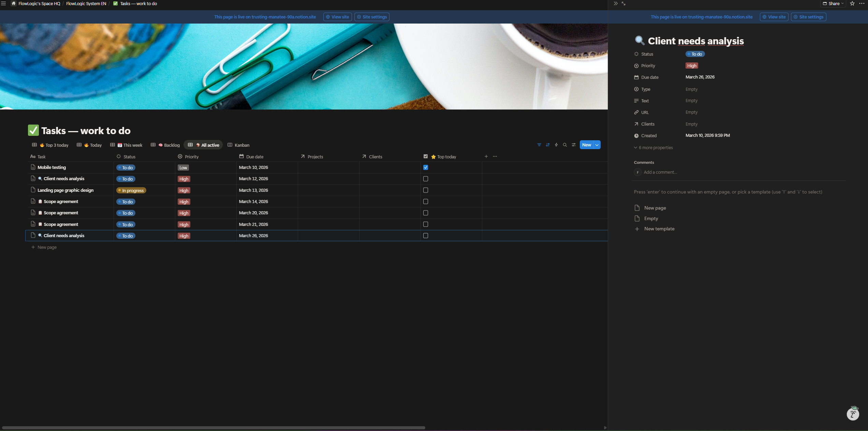Image resolution: width=868 pixels, height=431 pixels.
Task: Uncheck Top today for Mobile testing
Action: coord(425,167)
